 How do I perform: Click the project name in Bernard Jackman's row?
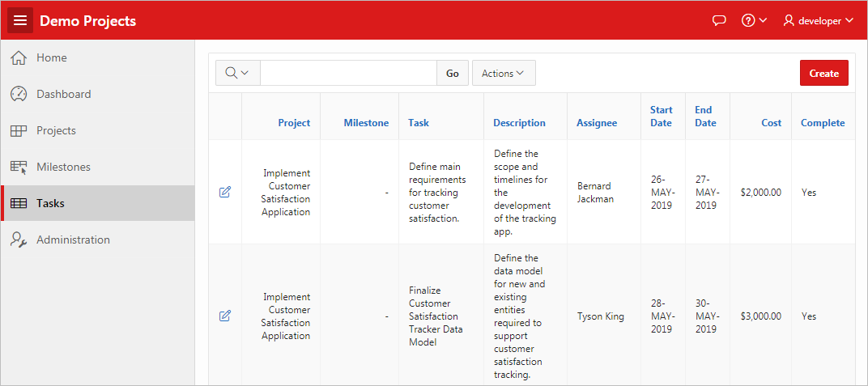coord(286,193)
